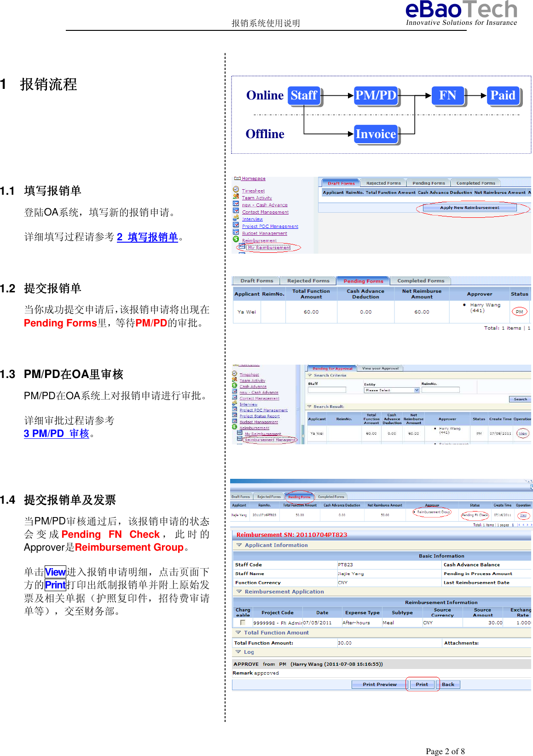533x756 pixels.
Task: Switch to View your Approval tab
Action: (380, 368)
